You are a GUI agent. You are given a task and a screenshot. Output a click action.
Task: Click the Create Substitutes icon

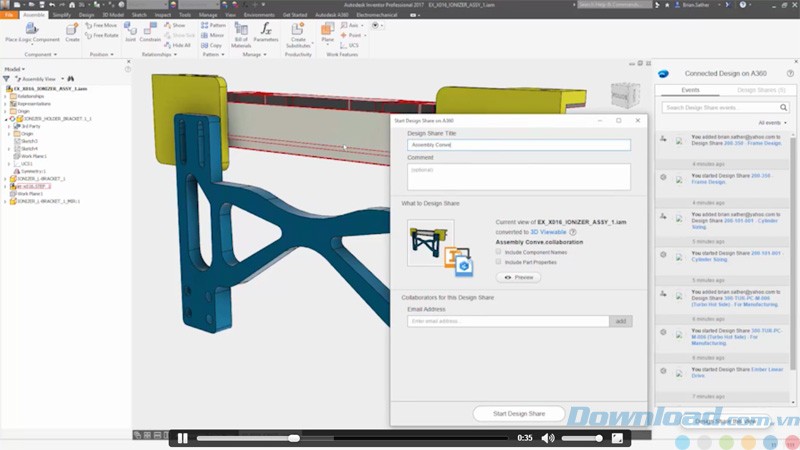(297, 31)
